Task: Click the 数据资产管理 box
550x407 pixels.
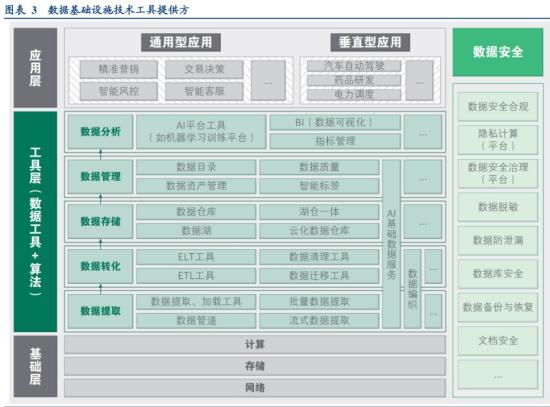Action: 196,186
